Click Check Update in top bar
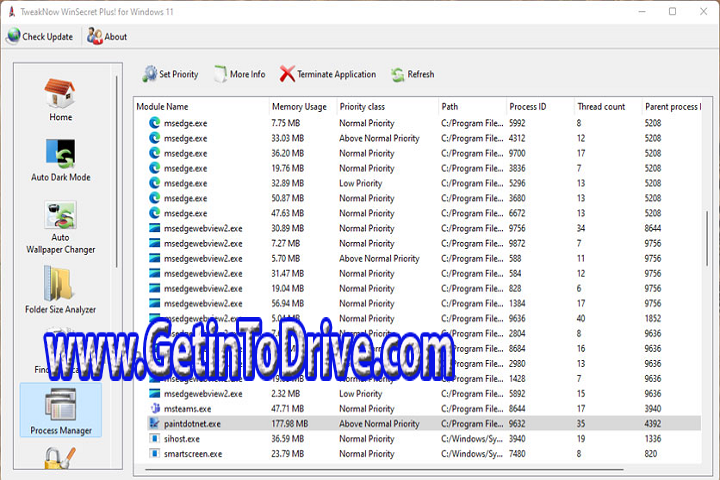Screen dimensions: 720x480 (40, 36)
